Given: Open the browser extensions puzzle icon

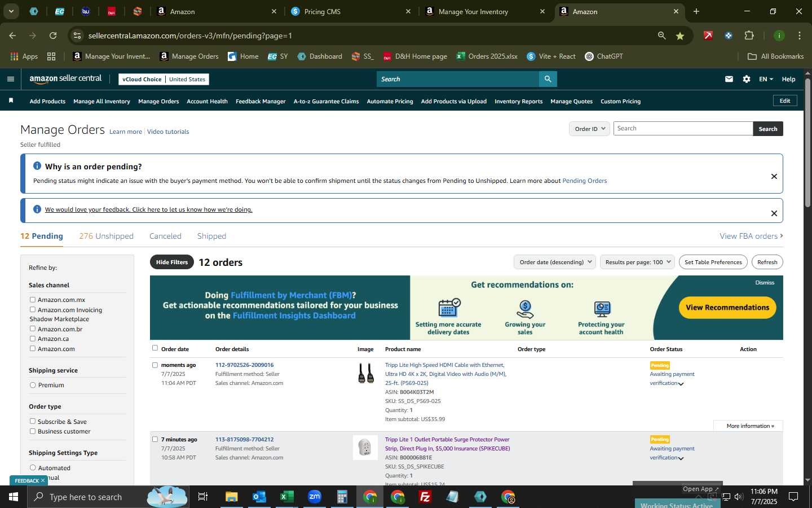Looking at the screenshot, I should [749, 36].
